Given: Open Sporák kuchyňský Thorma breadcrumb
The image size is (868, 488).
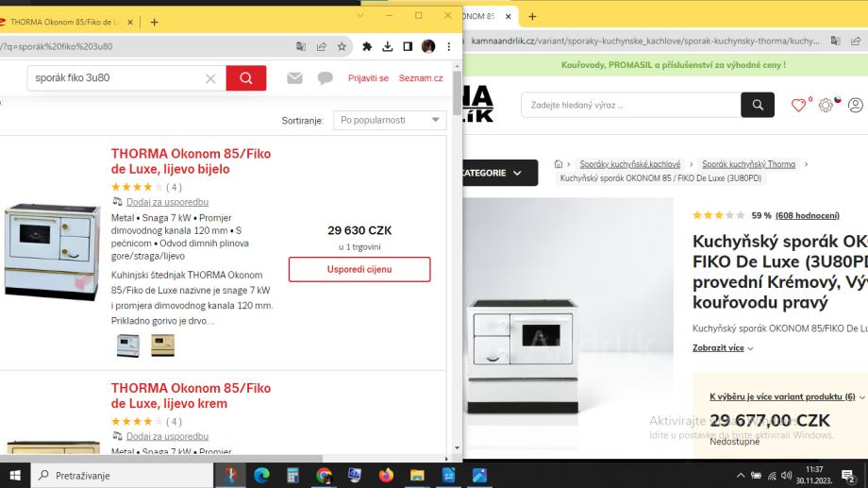Looking at the screenshot, I should pyautogui.click(x=748, y=164).
